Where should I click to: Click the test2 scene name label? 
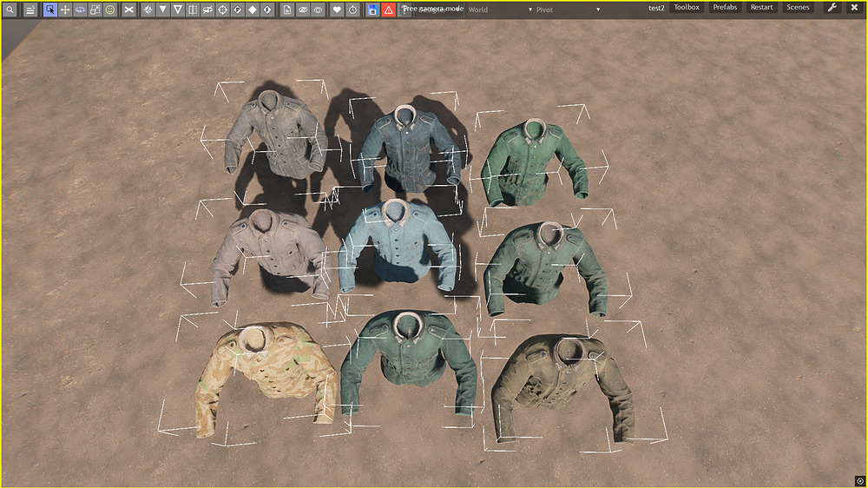(656, 8)
